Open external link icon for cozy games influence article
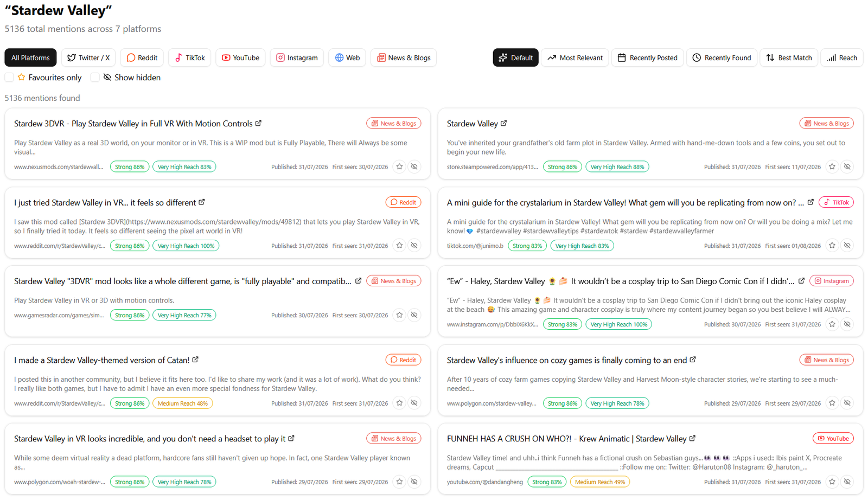This screenshot has height=500, width=868. click(x=693, y=360)
